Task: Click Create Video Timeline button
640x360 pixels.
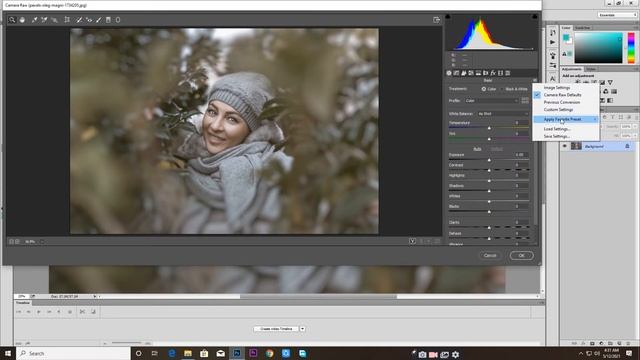Action: pos(276,329)
